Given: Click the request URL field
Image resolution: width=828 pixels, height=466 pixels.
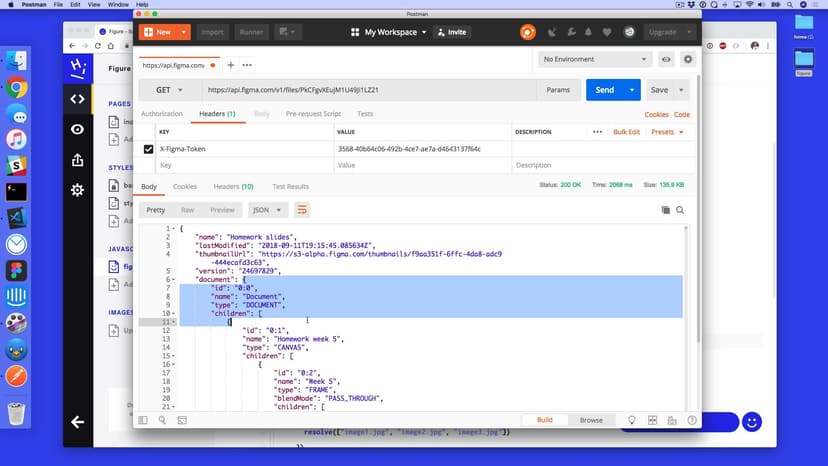Looking at the screenshot, I should tap(369, 90).
